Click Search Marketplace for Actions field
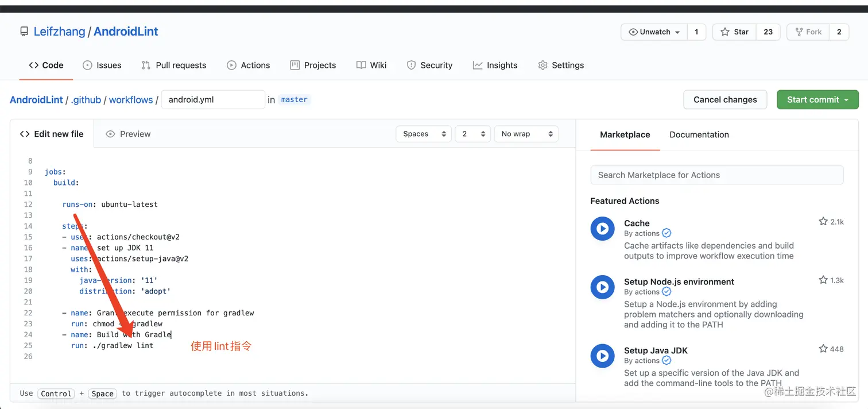 coord(717,175)
